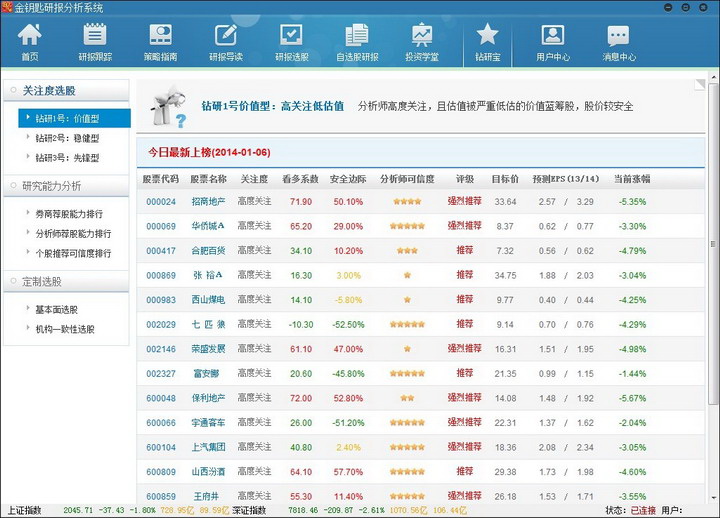
Task: Open the 消息中心 message icon
Action: 618,41
